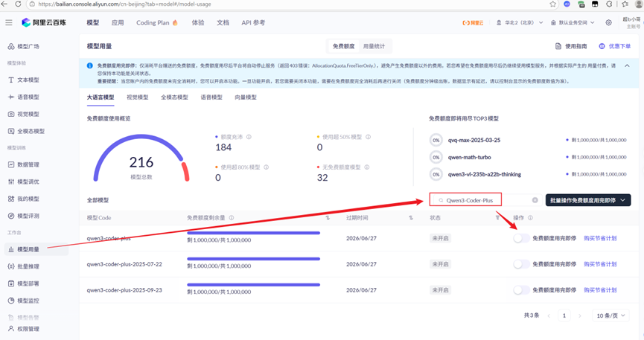Go to the 模型 top menu
Image resolution: width=644 pixels, height=340 pixels.
coord(93,22)
